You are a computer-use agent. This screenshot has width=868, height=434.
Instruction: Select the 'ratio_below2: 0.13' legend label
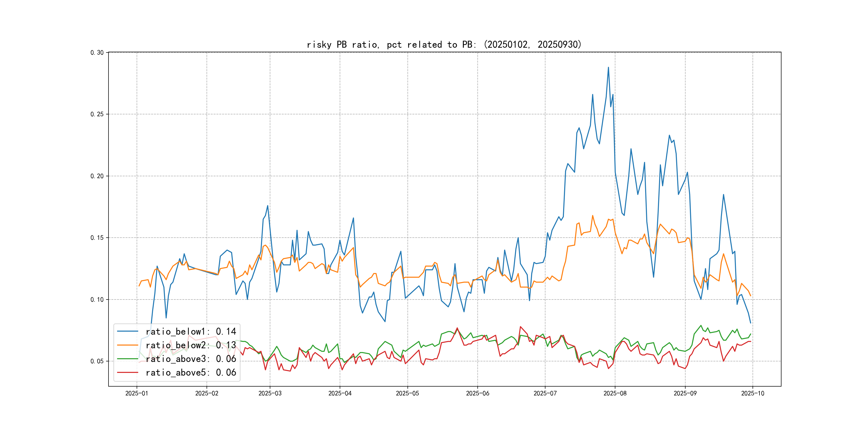191,345
